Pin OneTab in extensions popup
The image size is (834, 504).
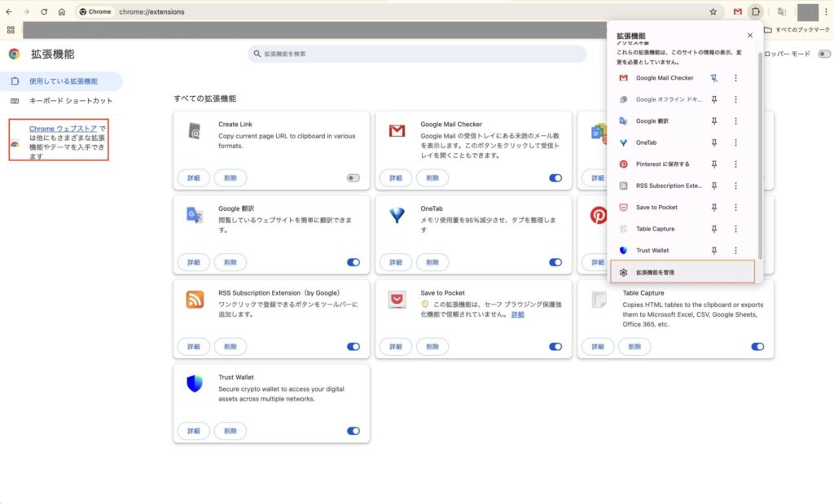coord(713,142)
